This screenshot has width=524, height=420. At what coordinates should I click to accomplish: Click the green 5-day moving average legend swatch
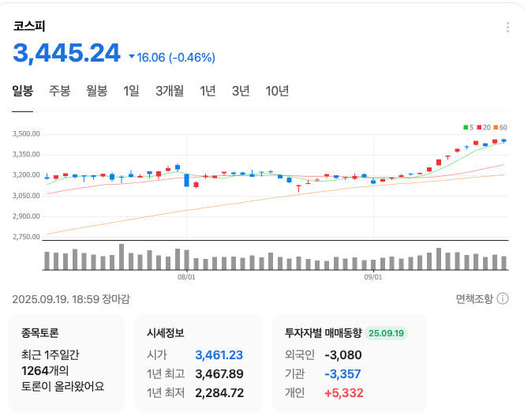466,127
